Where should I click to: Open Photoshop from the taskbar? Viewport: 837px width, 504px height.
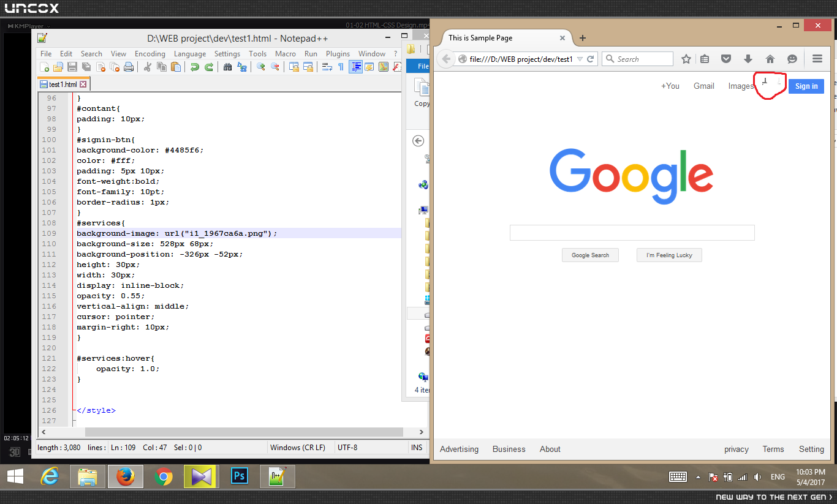tap(239, 476)
